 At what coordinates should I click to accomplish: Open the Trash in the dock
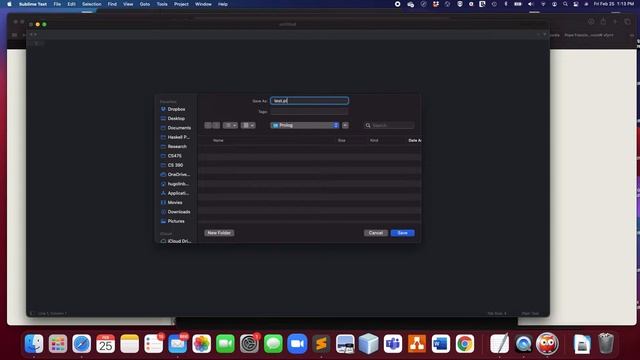tap(606, 344)
